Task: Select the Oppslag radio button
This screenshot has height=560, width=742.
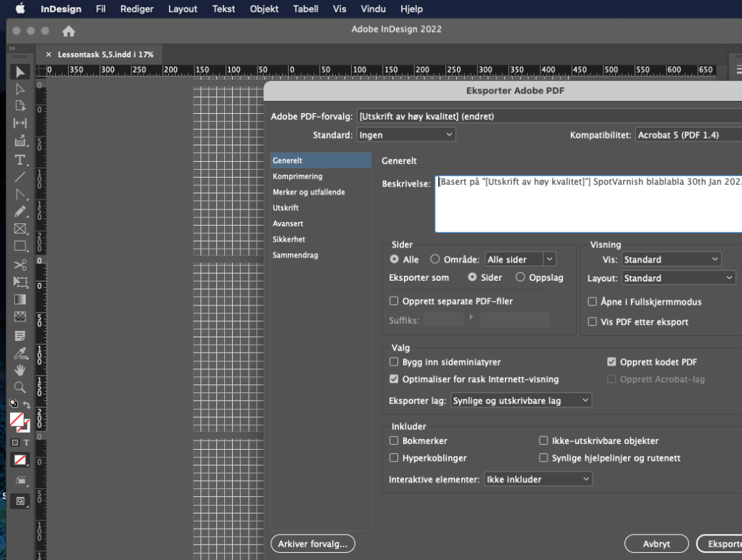Action: click(x=520, y=277)
